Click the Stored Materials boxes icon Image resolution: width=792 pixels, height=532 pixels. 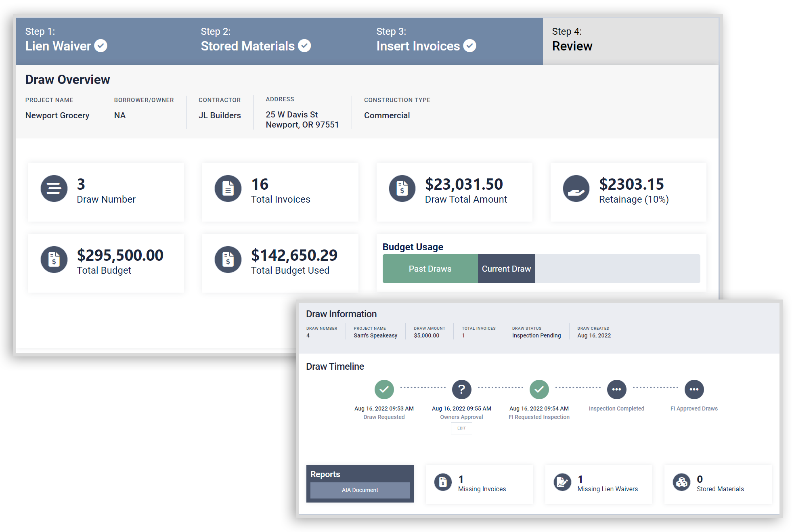point(682,482)
